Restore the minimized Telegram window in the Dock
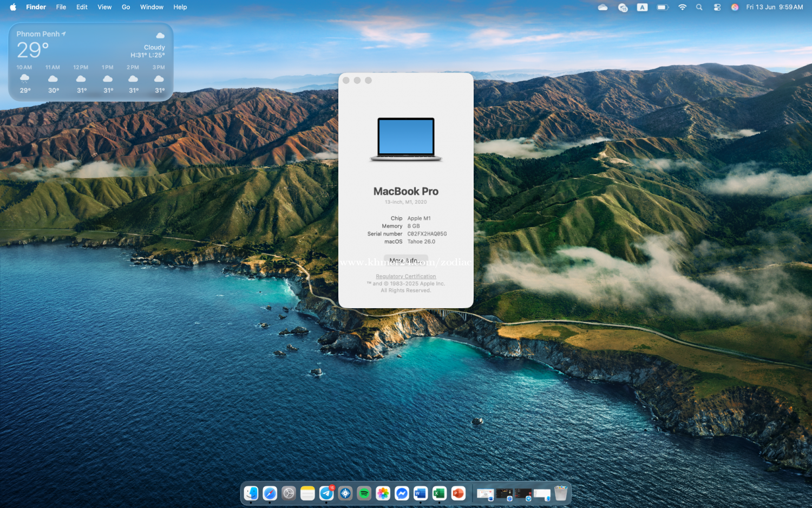Screen dimensions: 812x508 [523, 494]
